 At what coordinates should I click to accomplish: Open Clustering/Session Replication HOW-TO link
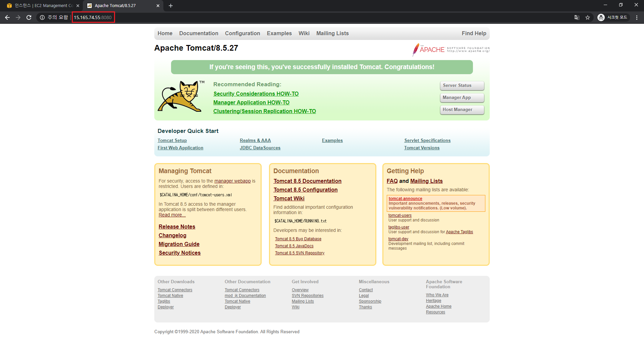click(x=265, y=111)
